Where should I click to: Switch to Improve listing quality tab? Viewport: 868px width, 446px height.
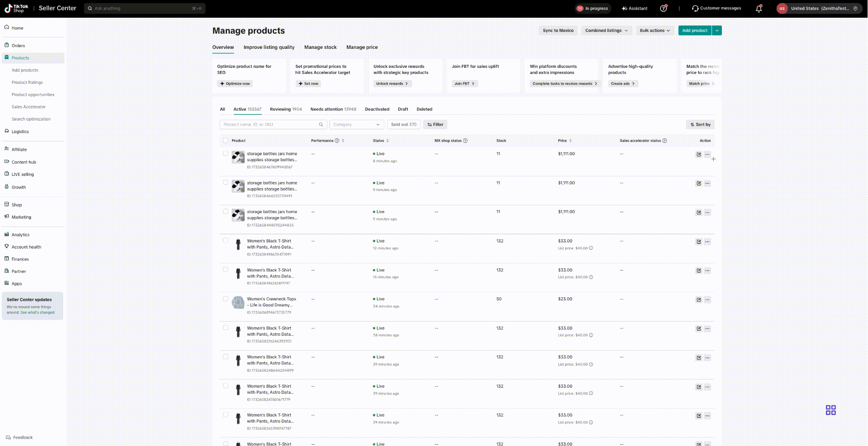269,47
